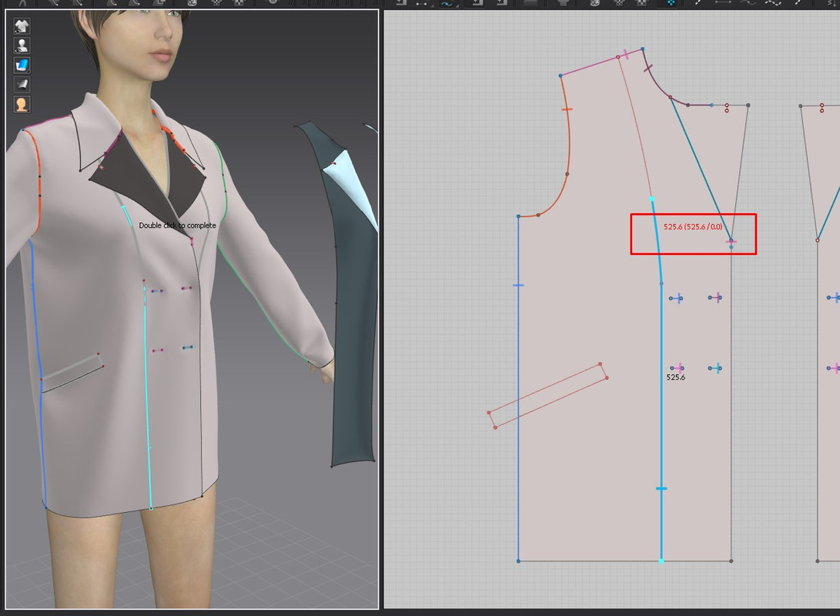Click top point of blue side seam

coord(519,216)
